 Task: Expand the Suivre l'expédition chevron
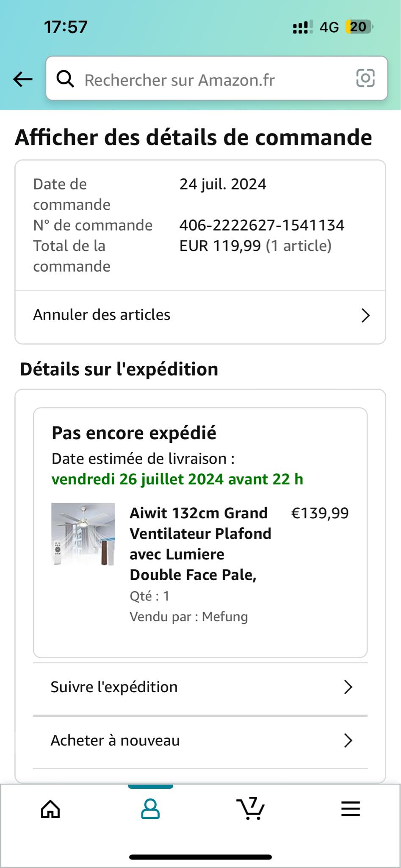(x=348, y=687)
